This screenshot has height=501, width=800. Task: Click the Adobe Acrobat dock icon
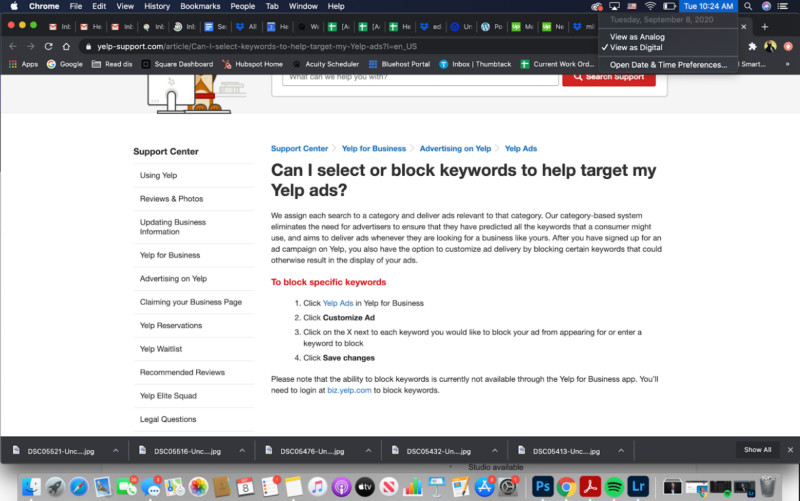coord(590,487)
